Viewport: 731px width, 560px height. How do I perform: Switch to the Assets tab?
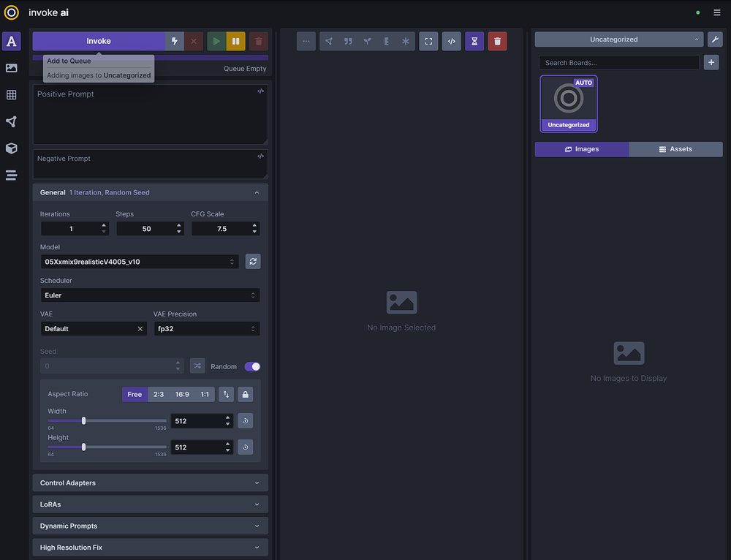click(675, 148)
